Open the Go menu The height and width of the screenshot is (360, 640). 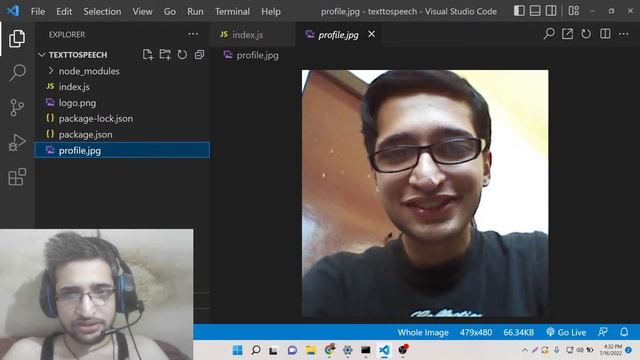170,11
